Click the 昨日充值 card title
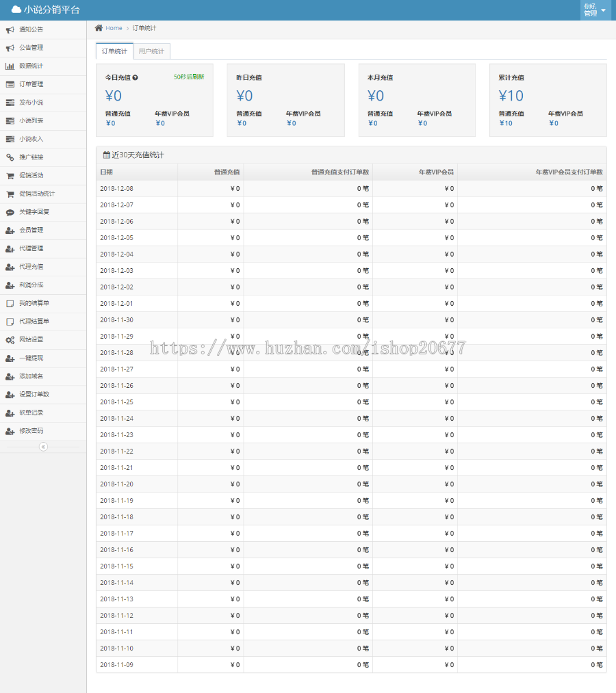 [x=249, y=77]
